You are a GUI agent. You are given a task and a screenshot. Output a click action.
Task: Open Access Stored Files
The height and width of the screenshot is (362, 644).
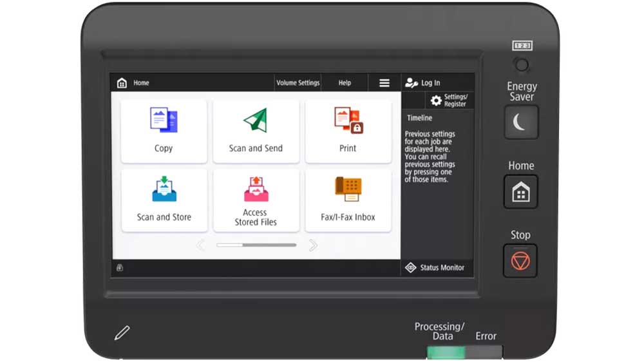point(256,200)
